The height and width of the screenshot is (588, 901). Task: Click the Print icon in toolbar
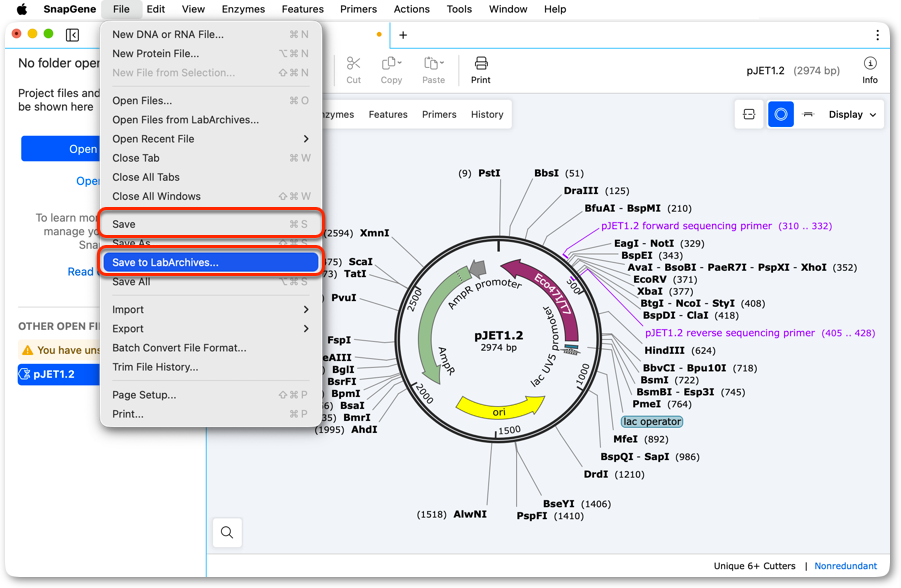point(481,63)
